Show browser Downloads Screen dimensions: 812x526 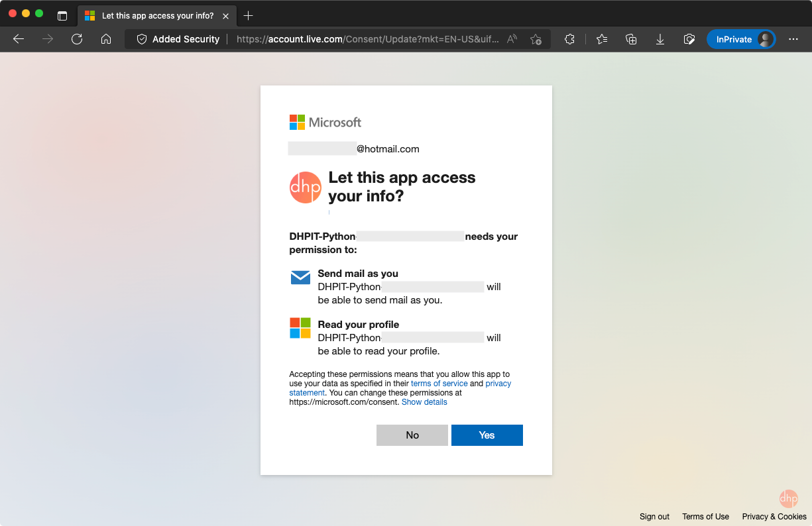click(x=660, y=39)
